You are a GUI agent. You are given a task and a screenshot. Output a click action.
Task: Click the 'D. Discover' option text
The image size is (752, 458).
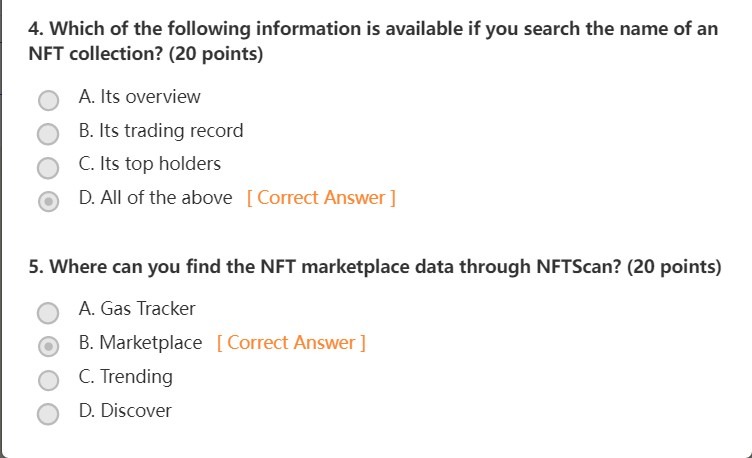pos(125,411)
